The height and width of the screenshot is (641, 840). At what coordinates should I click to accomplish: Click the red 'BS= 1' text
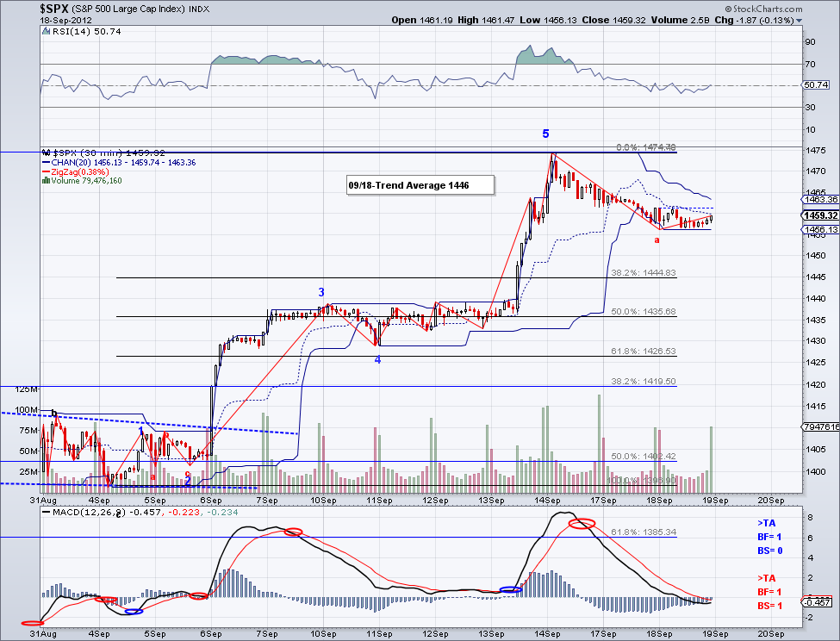point(770,606)
